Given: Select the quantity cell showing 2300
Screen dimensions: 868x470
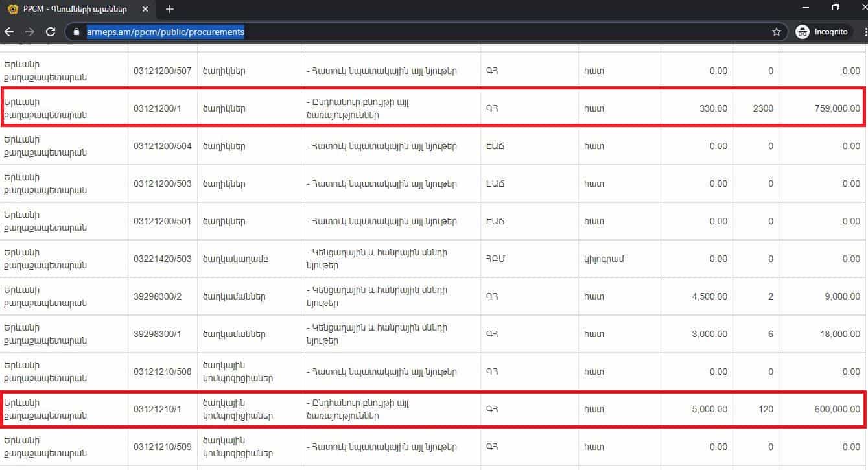Looking at the screenshot, I should 762,109.
